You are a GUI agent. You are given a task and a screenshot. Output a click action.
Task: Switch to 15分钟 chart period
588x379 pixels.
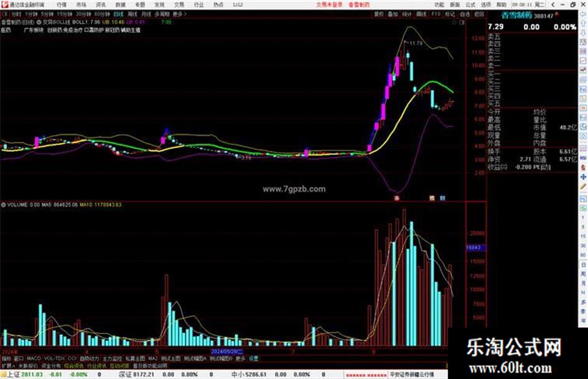(x=64, y=14)
